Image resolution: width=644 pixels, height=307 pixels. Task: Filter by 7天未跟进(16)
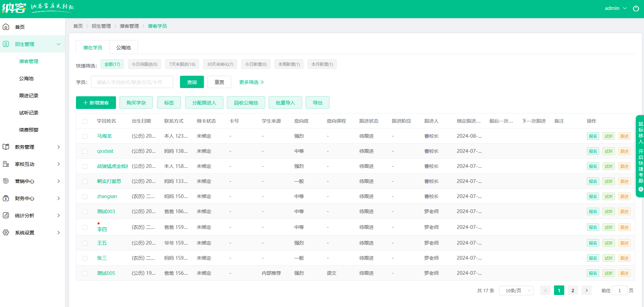(x=182, y=64)
